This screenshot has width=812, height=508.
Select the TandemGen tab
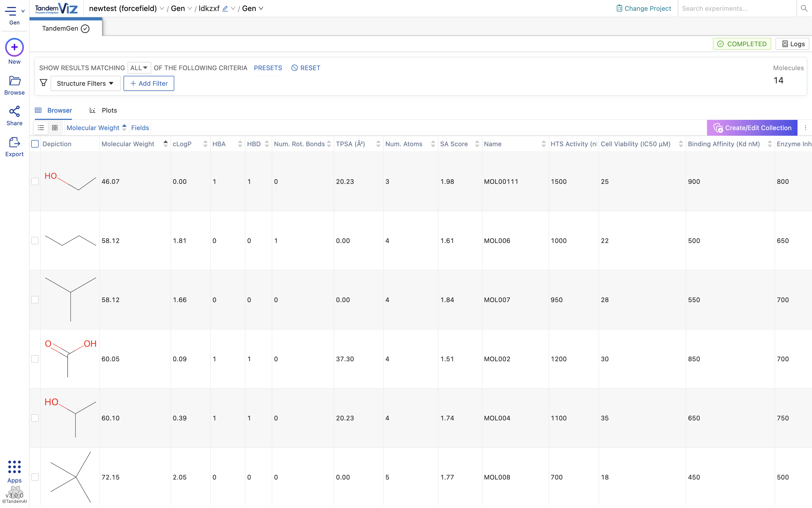pyautogui.click(x=66, y=28)
